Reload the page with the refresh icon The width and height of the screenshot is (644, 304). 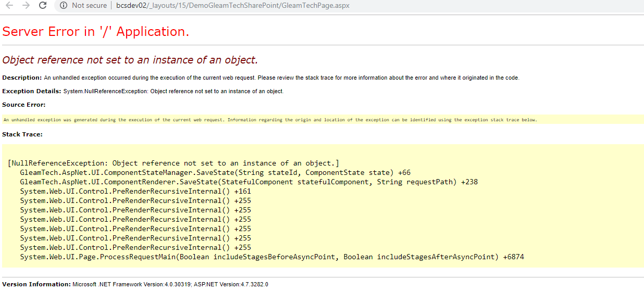point(43,6)
